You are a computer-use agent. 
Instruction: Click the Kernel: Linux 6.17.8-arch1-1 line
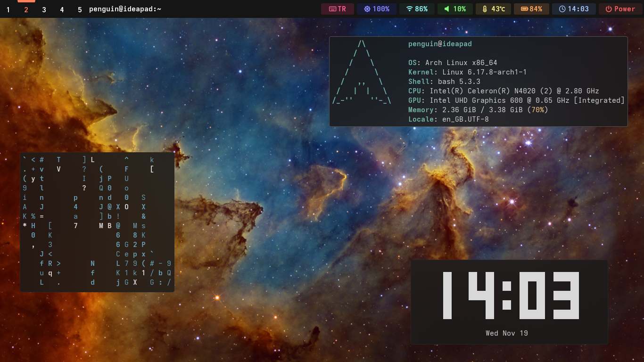coord(468,72)
